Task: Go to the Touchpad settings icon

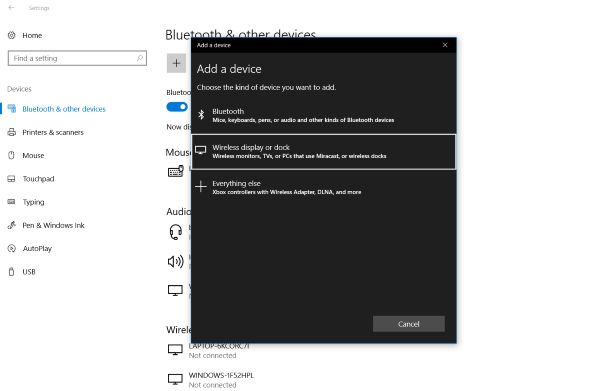Action: pyautogui.click(x=11, y=179)
